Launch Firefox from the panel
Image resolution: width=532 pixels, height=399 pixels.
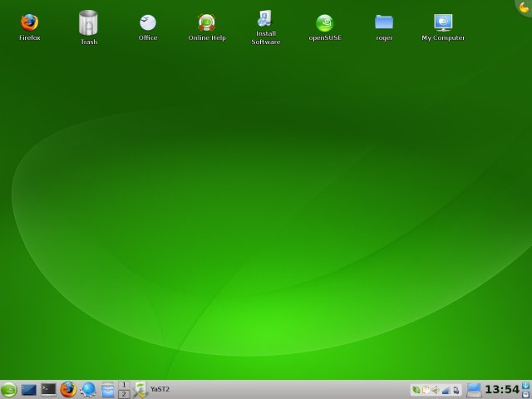(x=68, y=390)
